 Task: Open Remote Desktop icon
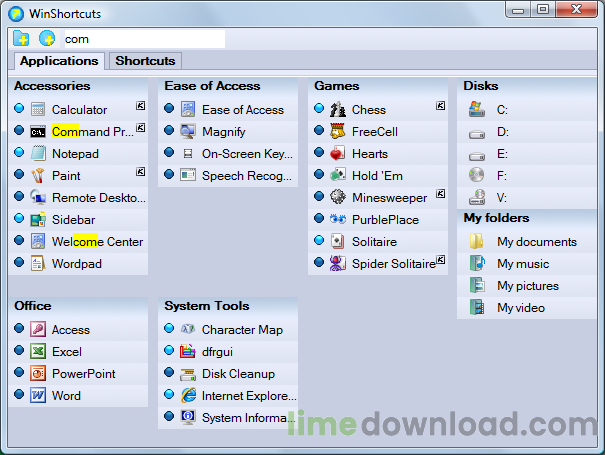38,198
